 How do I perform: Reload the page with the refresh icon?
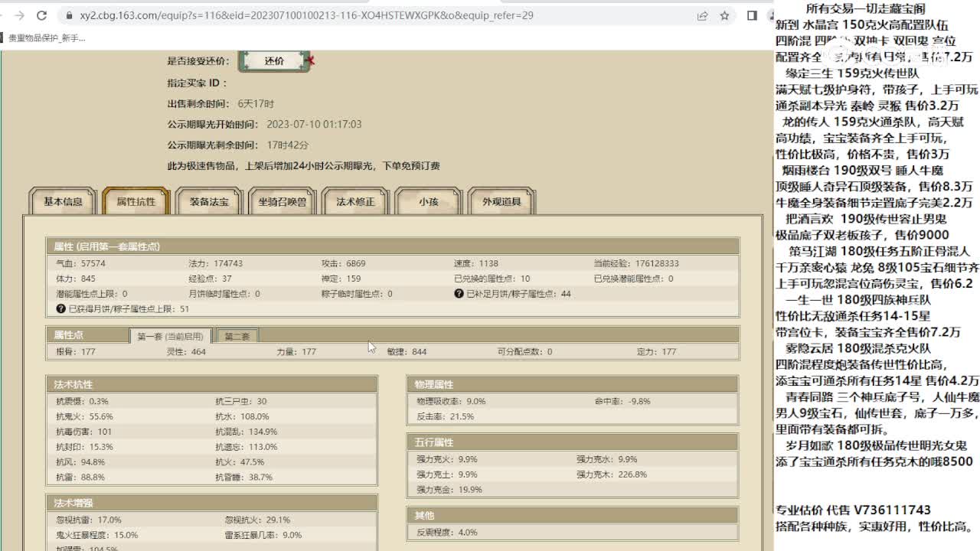[41, 15]
